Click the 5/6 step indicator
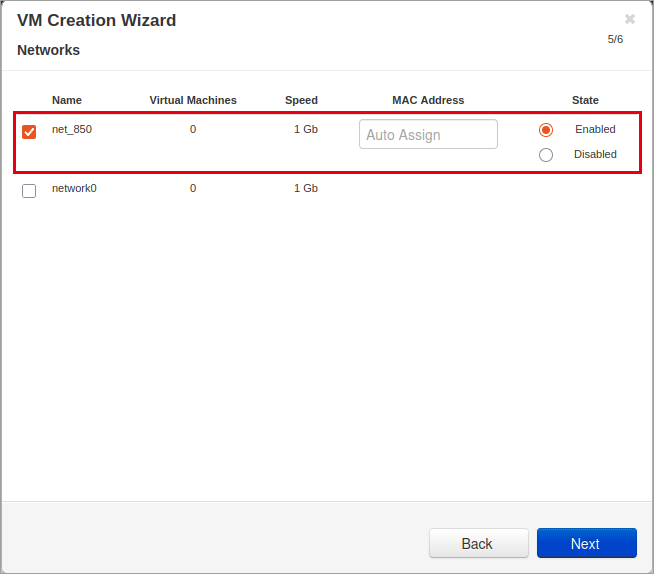 (615, 39)
